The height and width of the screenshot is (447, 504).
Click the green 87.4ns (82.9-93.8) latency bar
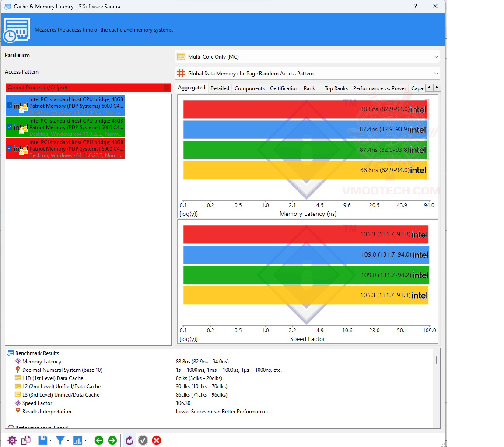point(305,150)
